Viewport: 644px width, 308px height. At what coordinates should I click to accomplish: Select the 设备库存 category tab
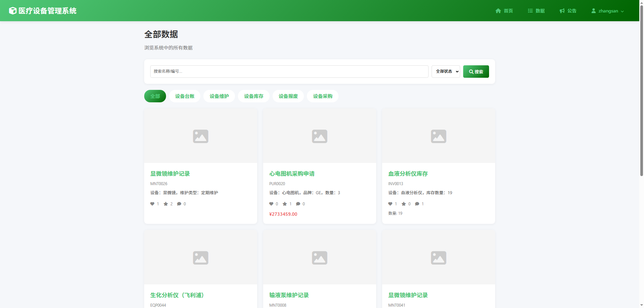(x=254, y=96)
